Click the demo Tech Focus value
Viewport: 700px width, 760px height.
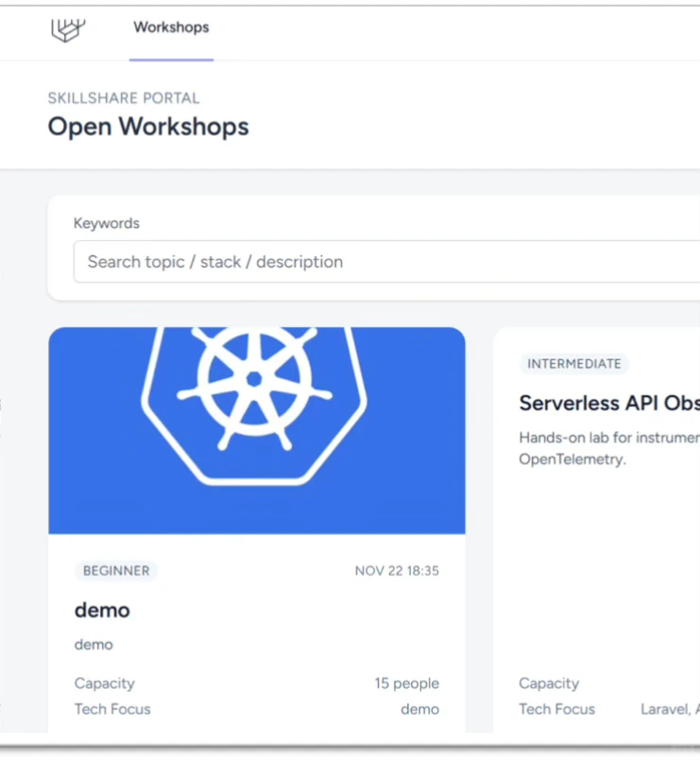pyautogui.click(x=420, y=709)
